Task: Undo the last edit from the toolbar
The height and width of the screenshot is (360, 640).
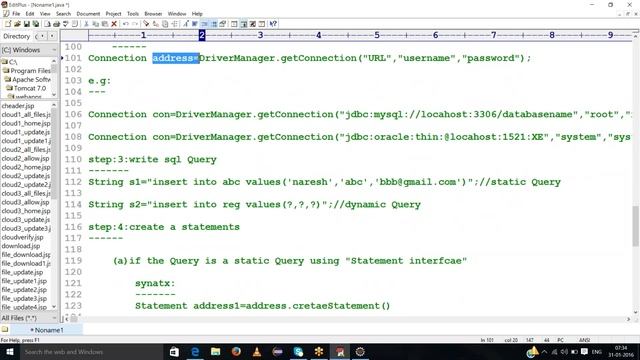Action: [125, 24]
